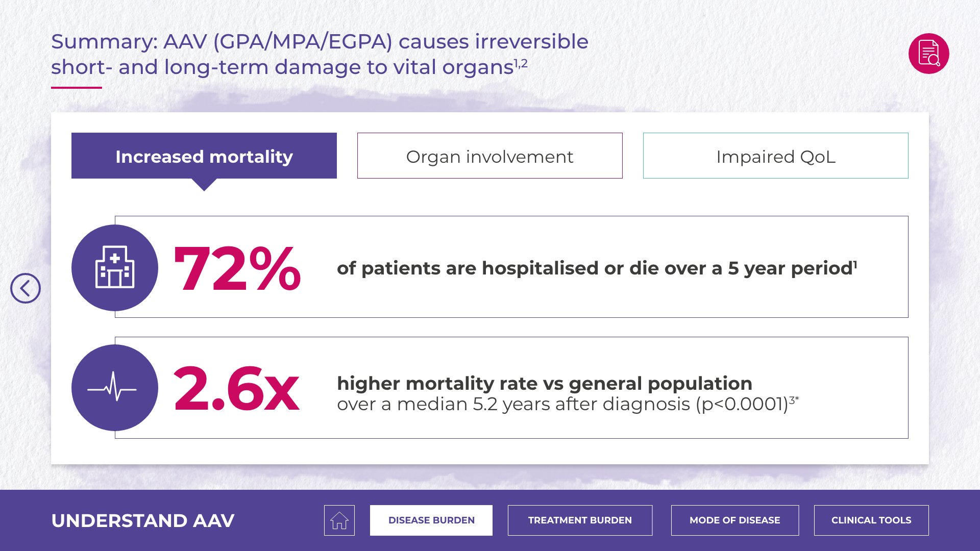980x551 pixels.
Task: Click the reference superscript after 'organs'
Action: [521, 63]
